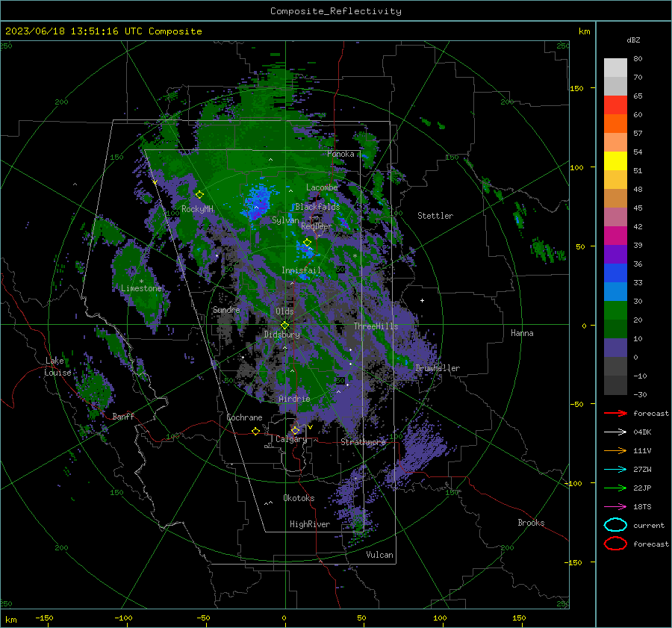Click the Composite_Reflectivity title text
The width and height of the screenshot is (672, 628).
(335, 11)
